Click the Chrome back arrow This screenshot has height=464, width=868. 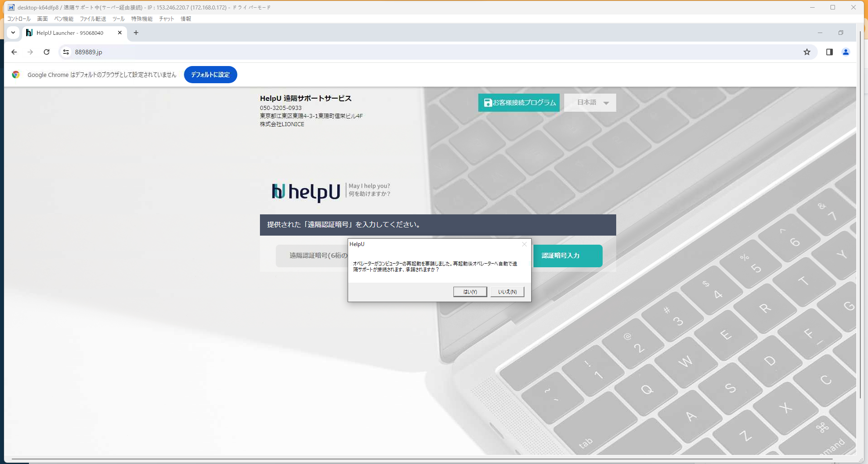tap(14, 52)
